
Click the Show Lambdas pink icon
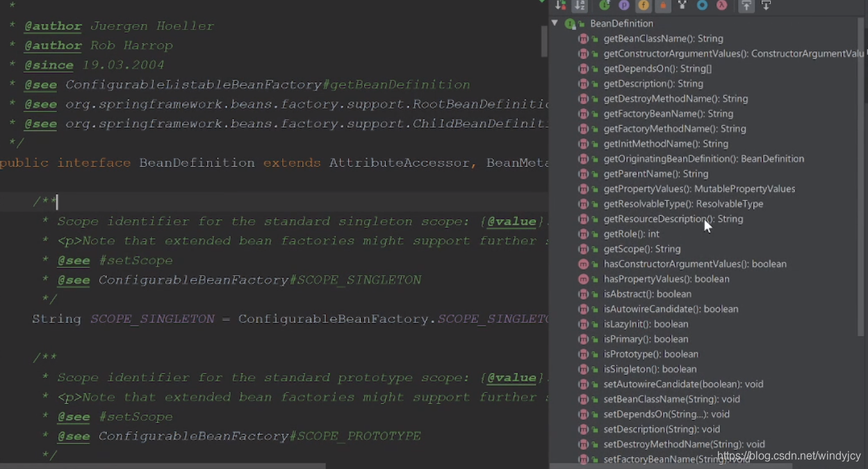722,6
